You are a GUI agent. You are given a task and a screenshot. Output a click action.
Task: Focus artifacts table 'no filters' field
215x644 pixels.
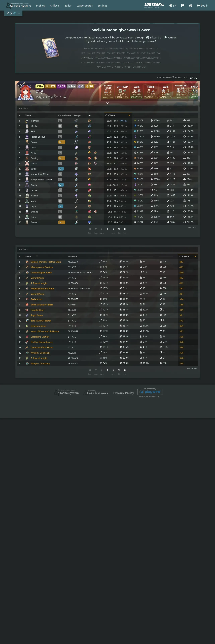[x=107, y=249]
